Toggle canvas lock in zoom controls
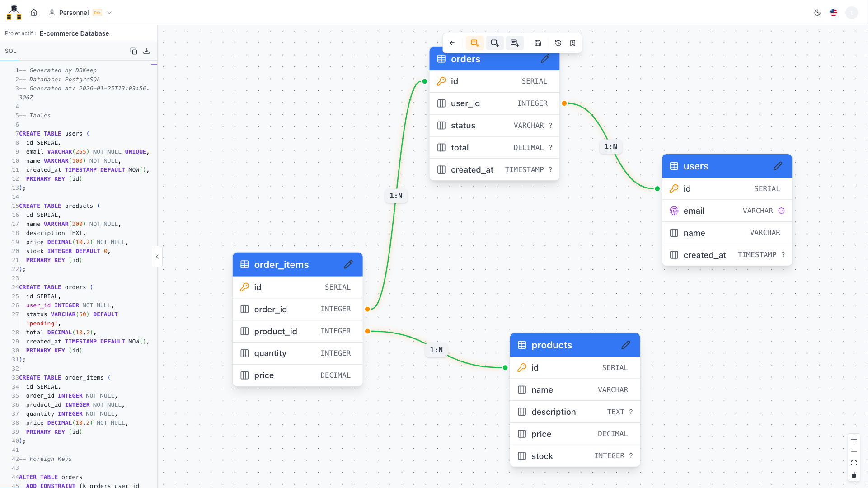This screenshot has width=868, height=488. [854, 475]
